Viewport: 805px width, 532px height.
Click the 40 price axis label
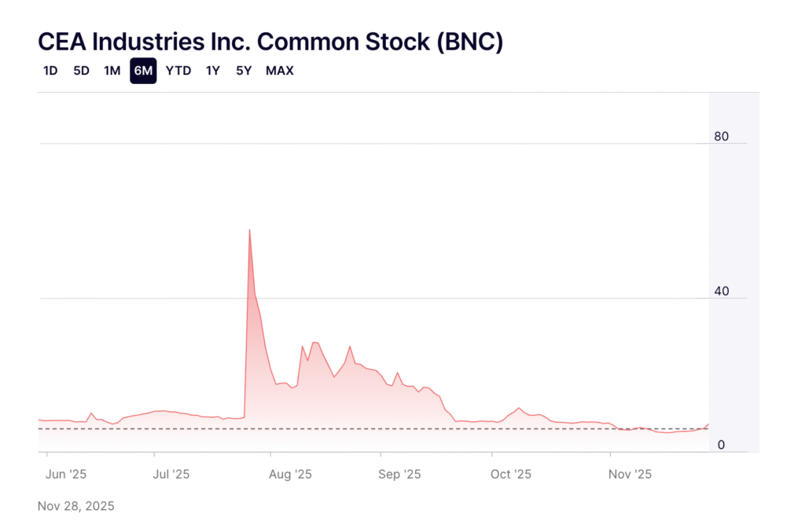tap(721, 292)
